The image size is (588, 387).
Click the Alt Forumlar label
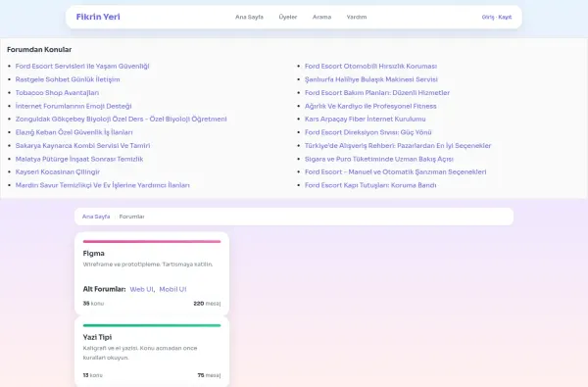pos(104,289)
